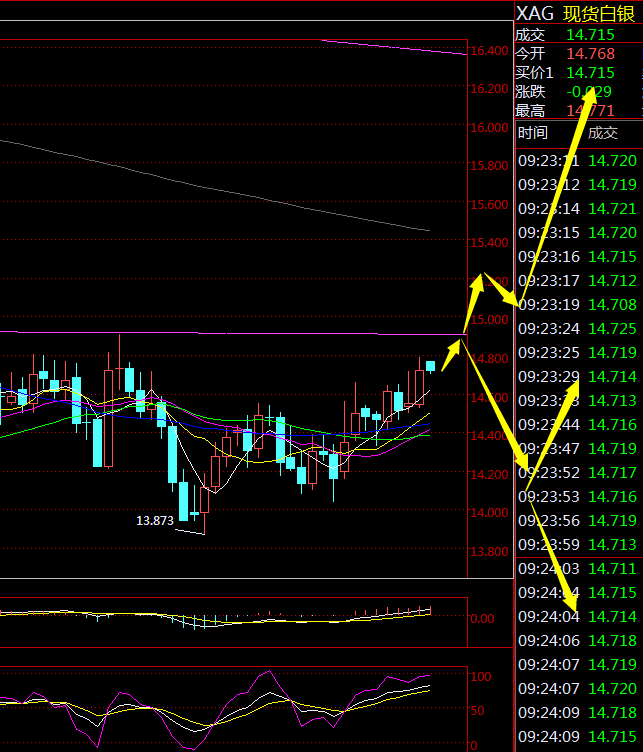Click the 时间 column header

tap(533, 132)
